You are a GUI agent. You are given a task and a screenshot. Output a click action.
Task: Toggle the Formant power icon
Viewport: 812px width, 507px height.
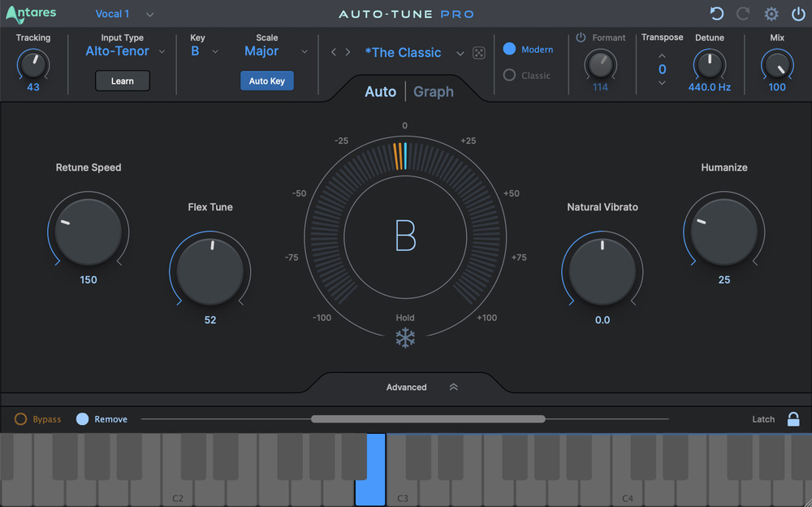pos(581,37)
